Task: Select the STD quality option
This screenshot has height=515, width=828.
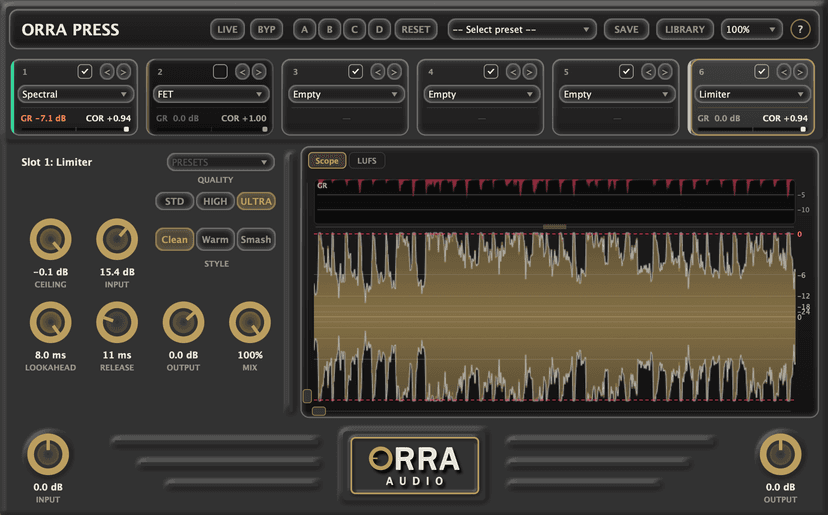Action: 174,201
